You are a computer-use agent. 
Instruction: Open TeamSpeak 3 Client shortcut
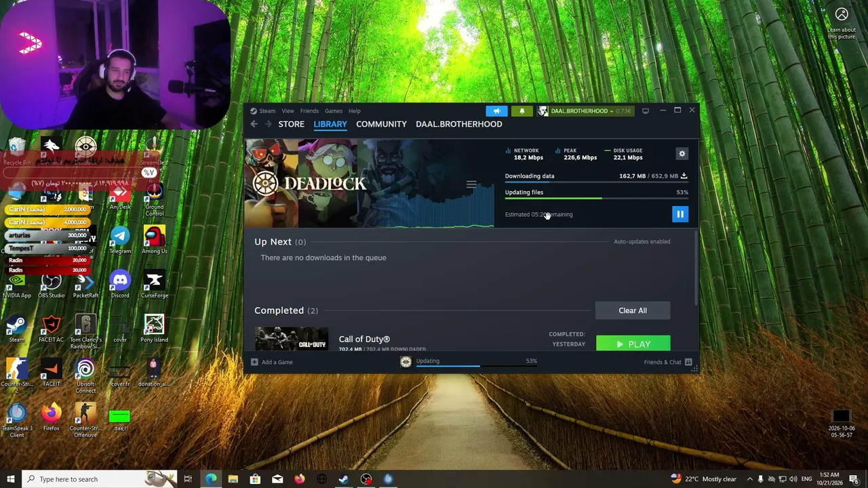pyautogui.click(x=17, y=420)
